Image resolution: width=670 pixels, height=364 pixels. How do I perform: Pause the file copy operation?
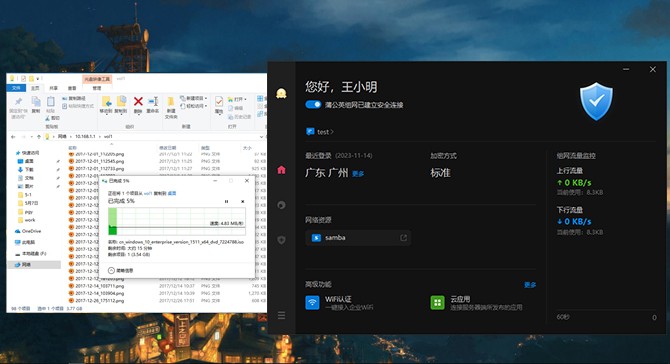coord(226,201)
